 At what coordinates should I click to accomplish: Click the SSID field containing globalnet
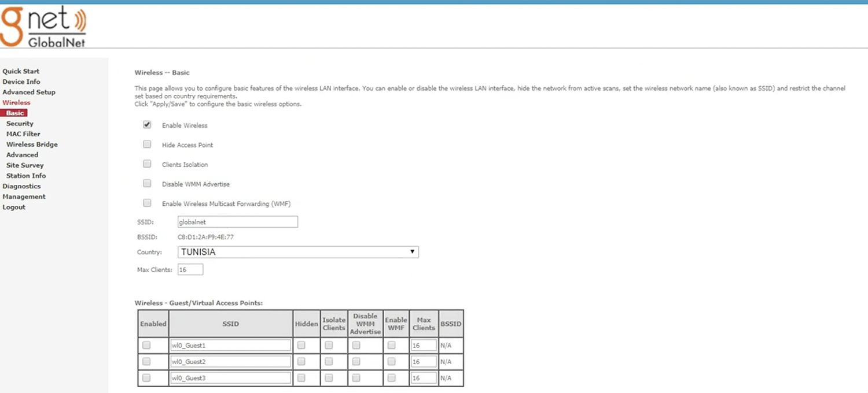237,222
